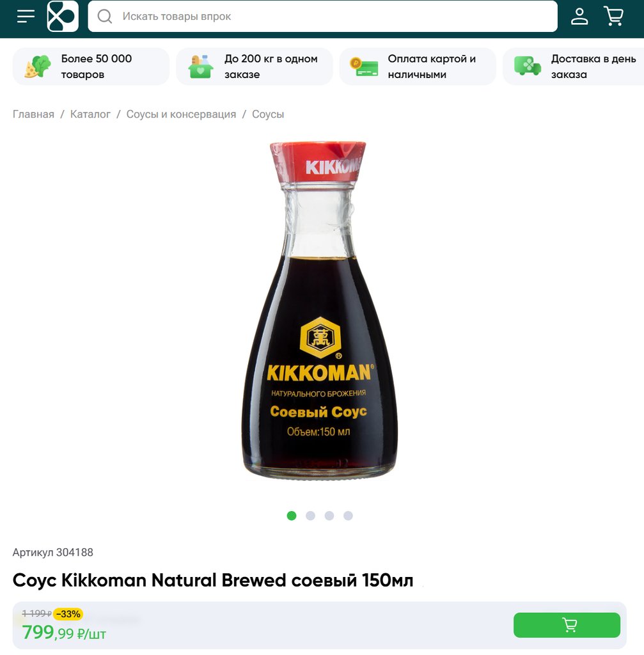Open the user account icon
The image size is (644, 655).
579,16
